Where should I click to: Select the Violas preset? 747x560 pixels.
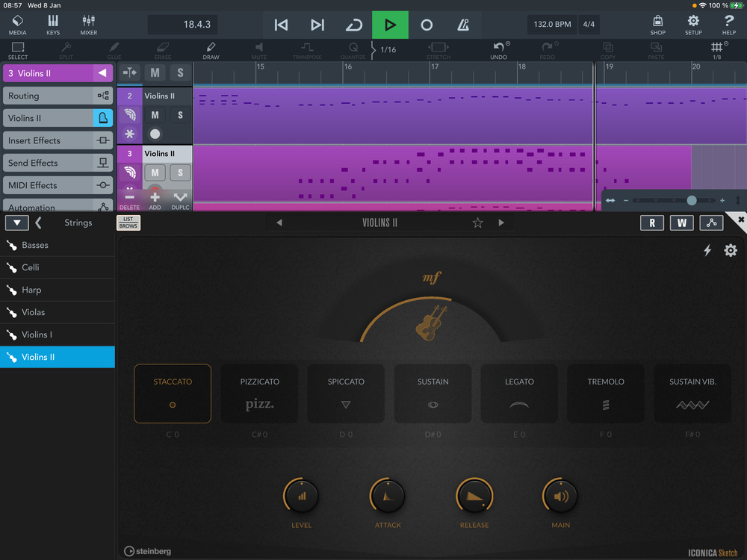58,312
